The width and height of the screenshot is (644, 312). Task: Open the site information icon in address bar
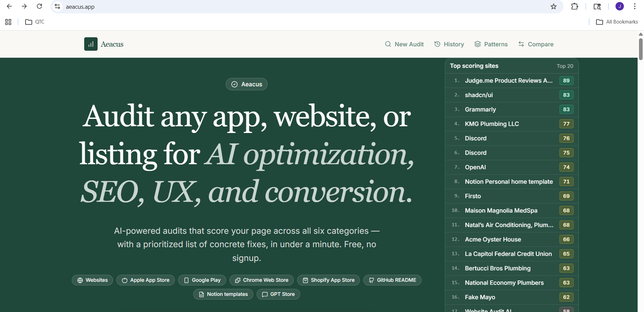(57, 6)
